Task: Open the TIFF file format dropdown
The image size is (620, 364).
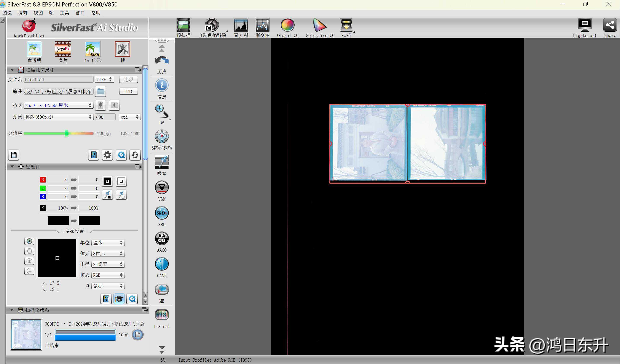Action: coord(104,79)
